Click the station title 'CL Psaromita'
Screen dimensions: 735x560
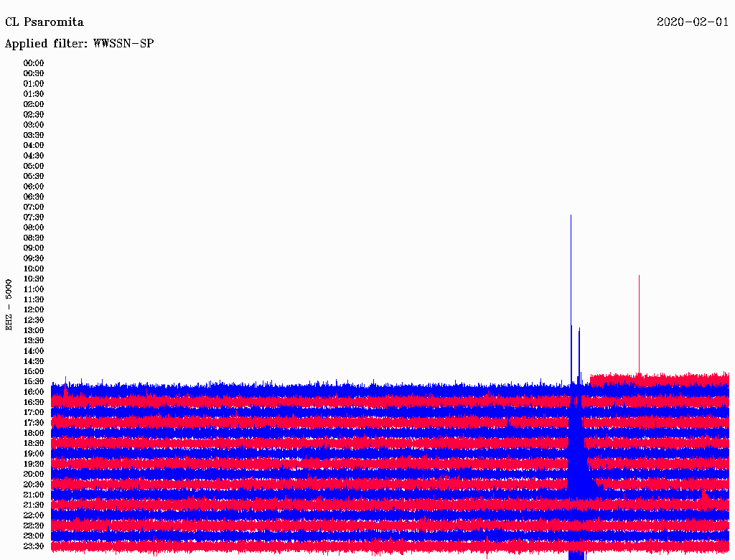pos(45,22)
